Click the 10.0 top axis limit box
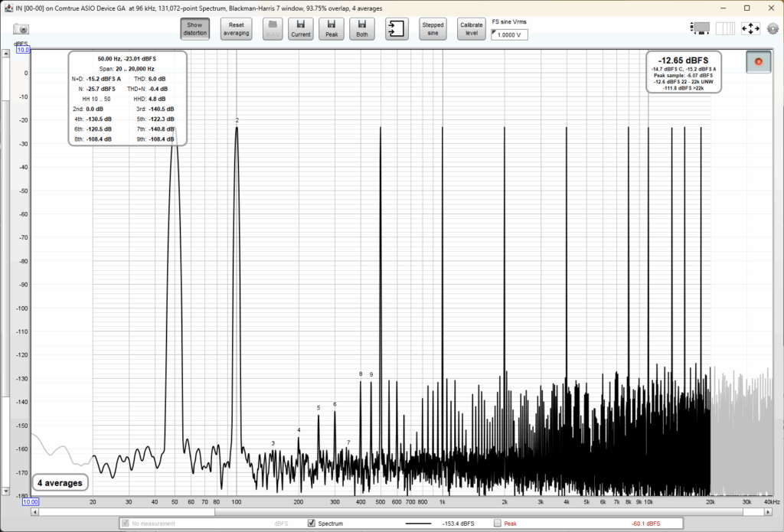This screenshot has height=532, width=784. pyautogui.click(x=23, y=50)
